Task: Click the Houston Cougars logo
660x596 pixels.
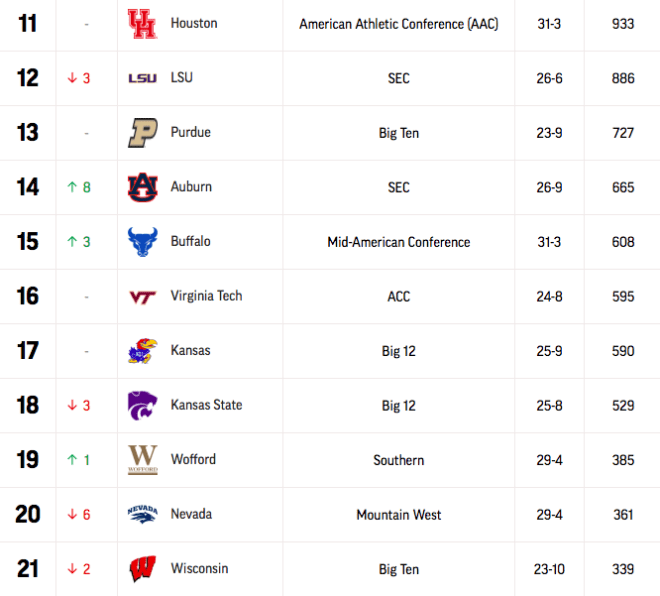Action: (143, 24)
